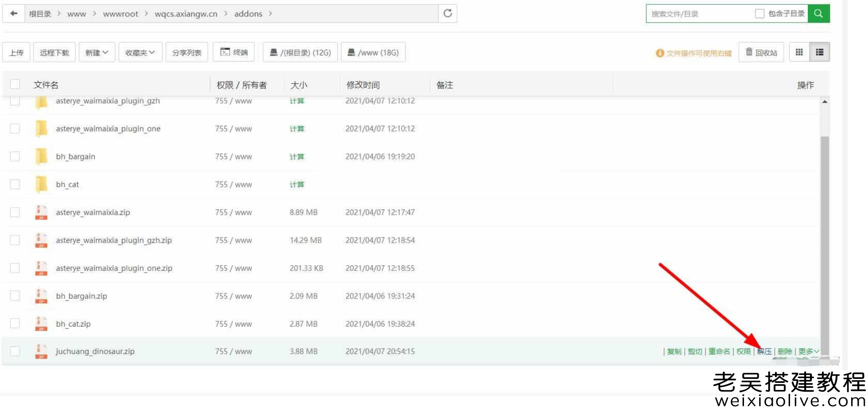Check the asterye_waimaixia_plugin_gzh.zip row
The width and height of the screenshot is (868, 409).
click(15, 240)
